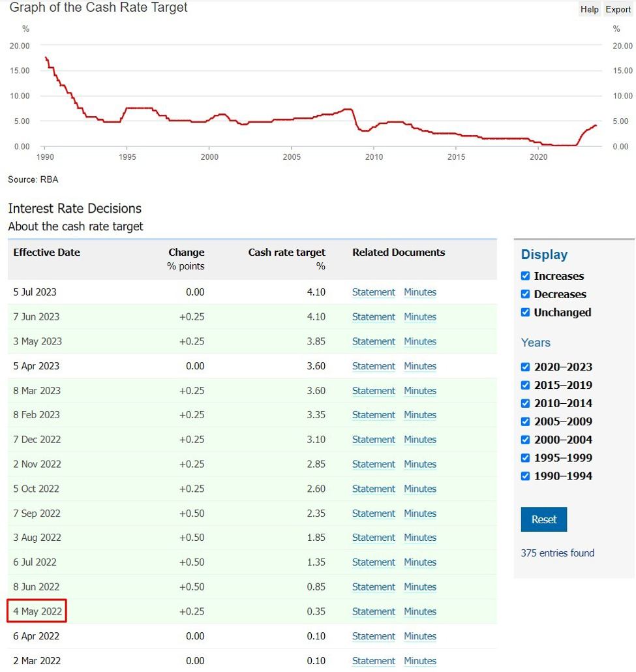Viewport: 636px width, 672px height.
Task: Toggle the 2005–2009 years filter
Action: point(526,421)
